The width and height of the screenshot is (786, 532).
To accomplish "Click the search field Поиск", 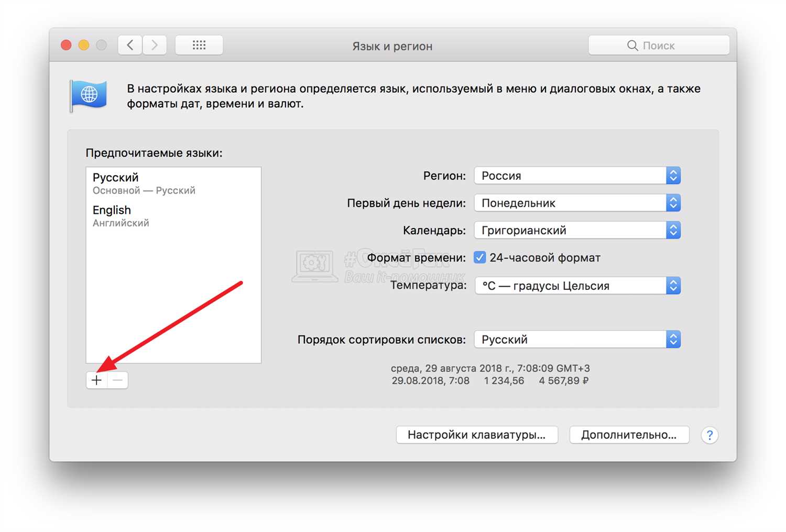I will [659, 46].
